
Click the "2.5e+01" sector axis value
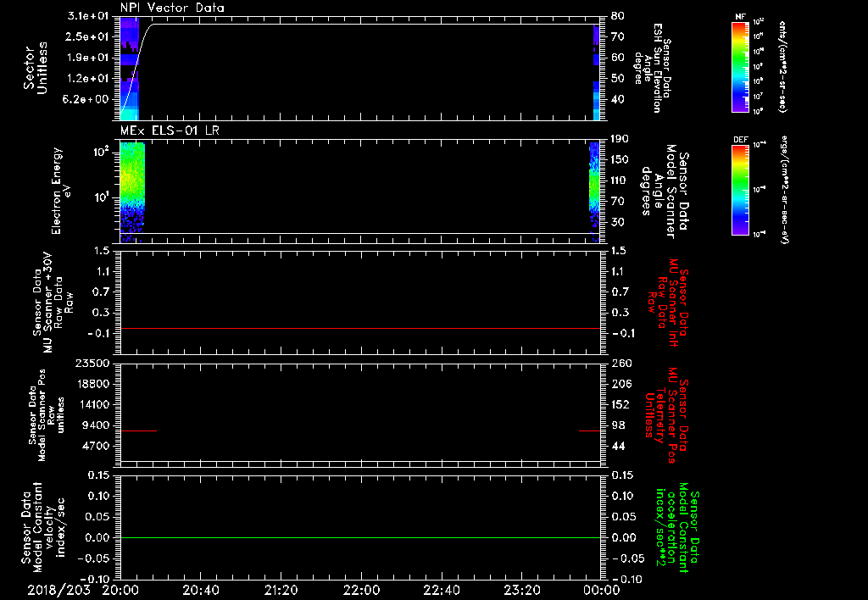coord(87,36)
